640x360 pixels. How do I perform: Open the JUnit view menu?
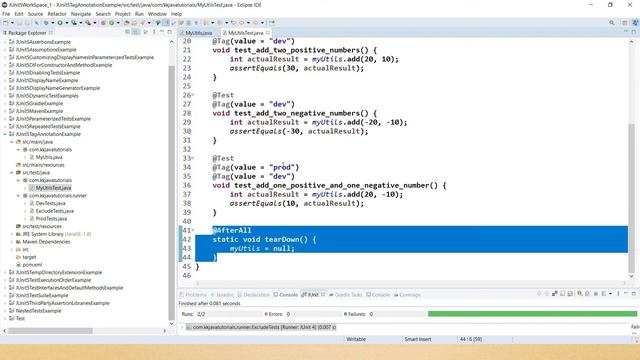[618, 293]
